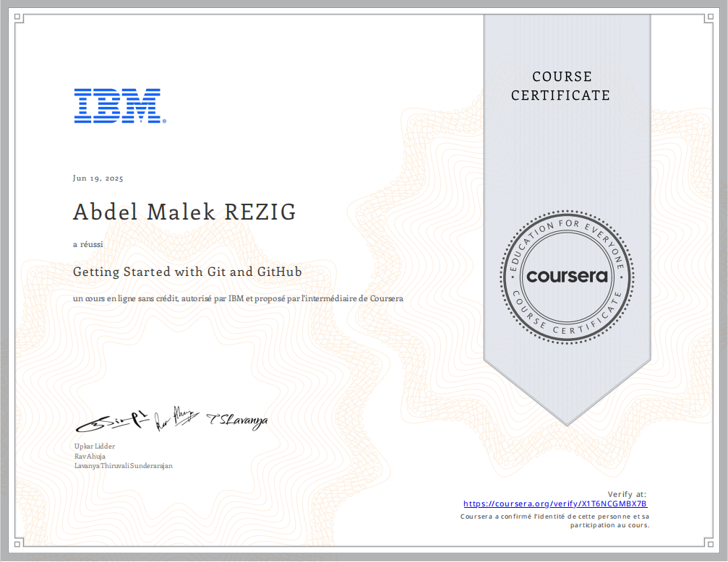
Task: Click the 'un cours en ligne sans crédit' description line
Action: point(238,298)
